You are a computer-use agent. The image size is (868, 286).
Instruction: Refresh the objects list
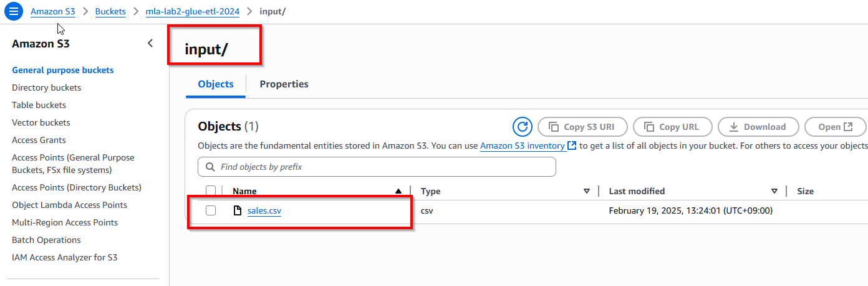pos(522,127)
